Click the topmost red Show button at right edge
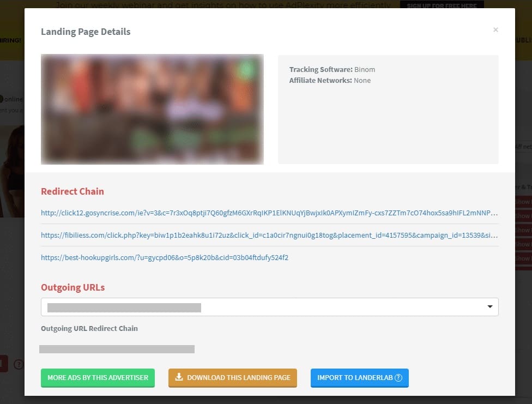 (523, 202)
